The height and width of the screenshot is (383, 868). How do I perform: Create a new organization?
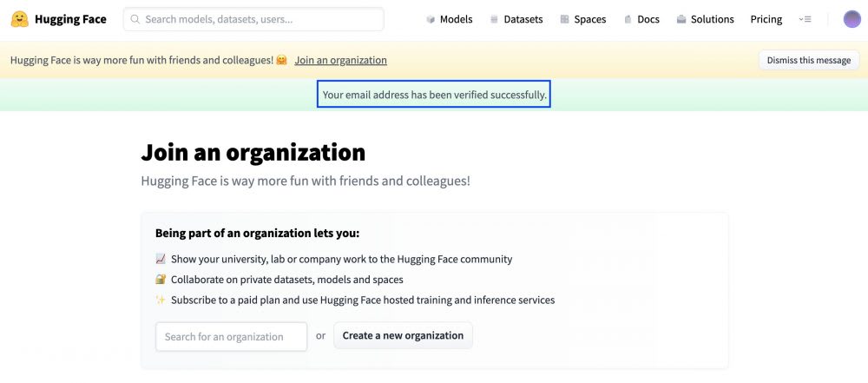(x=403, y=335)
